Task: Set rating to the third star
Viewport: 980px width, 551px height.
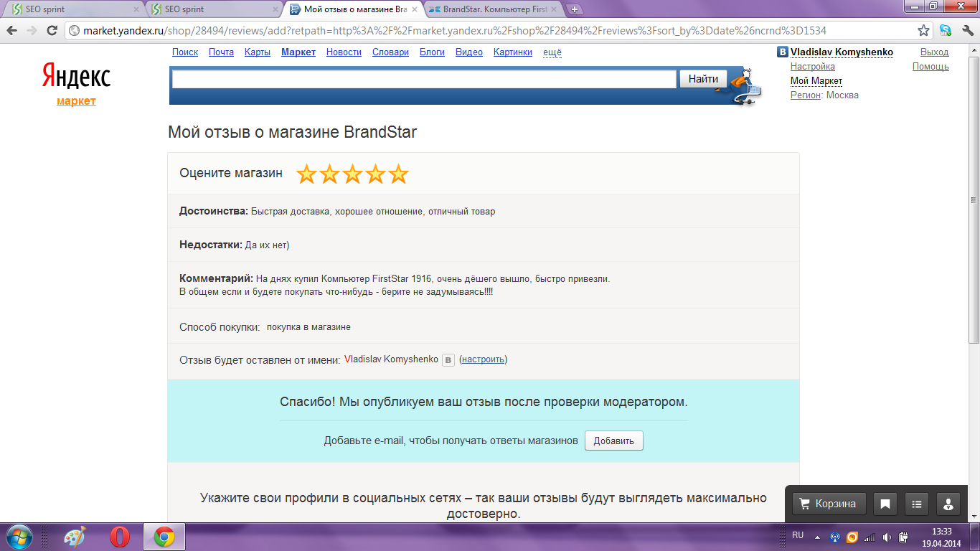Action: pos(352,174)
